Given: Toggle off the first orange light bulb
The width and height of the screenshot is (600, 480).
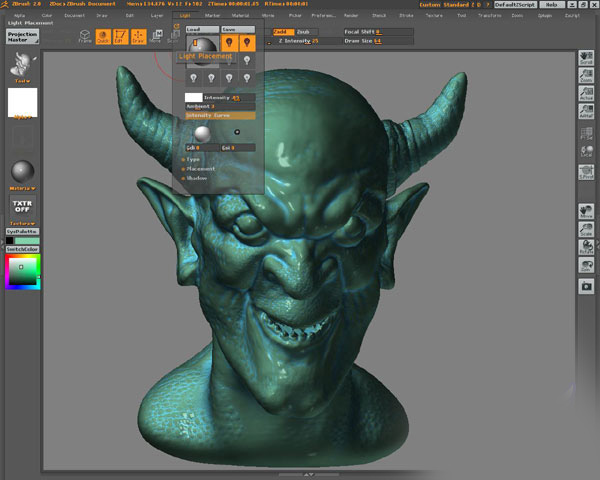Looking at the screenshot, I should (x=229, y=42).
